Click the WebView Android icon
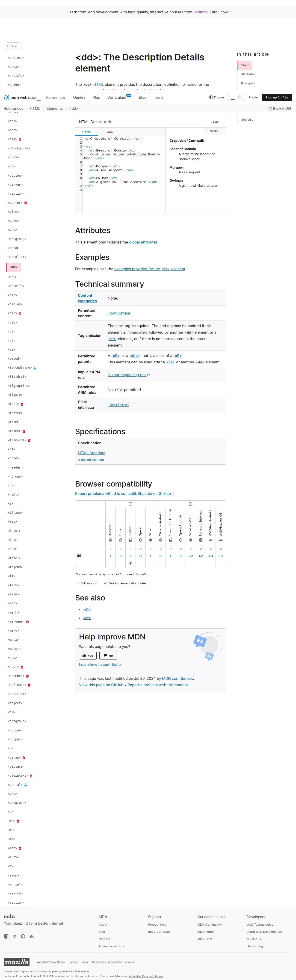The height and width of the screenshot is (980, 296). [x=211, y=540]
